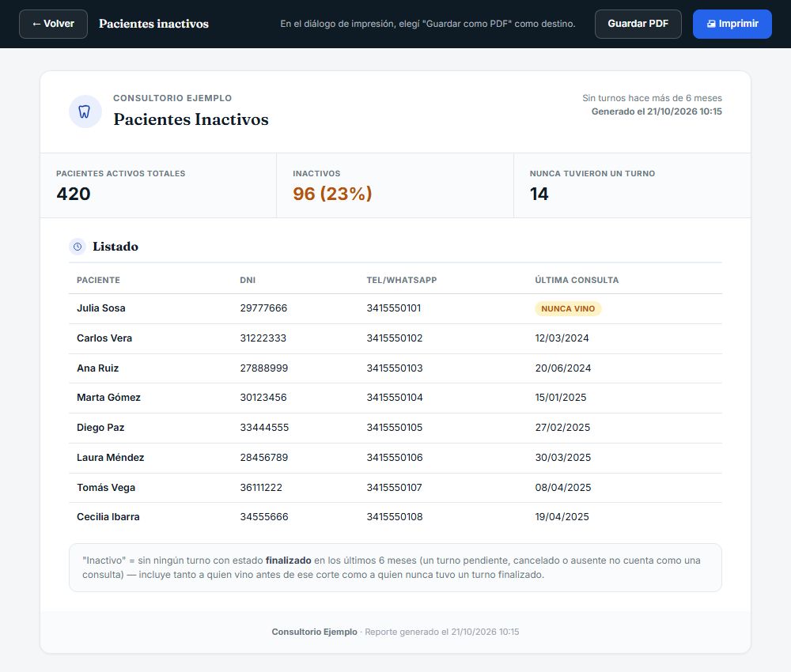The height and width of the screenshot is (672, 791).
Task: Select patient Carlos Vera
Action: tap(104, 338)
